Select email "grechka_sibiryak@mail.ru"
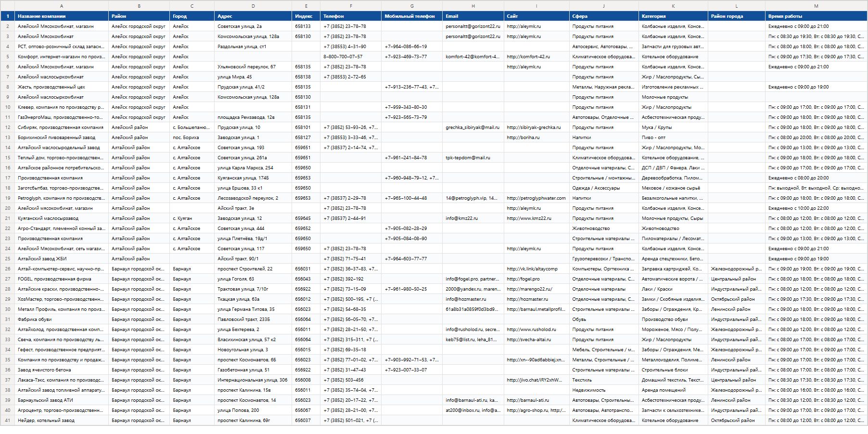 point(473,128)
